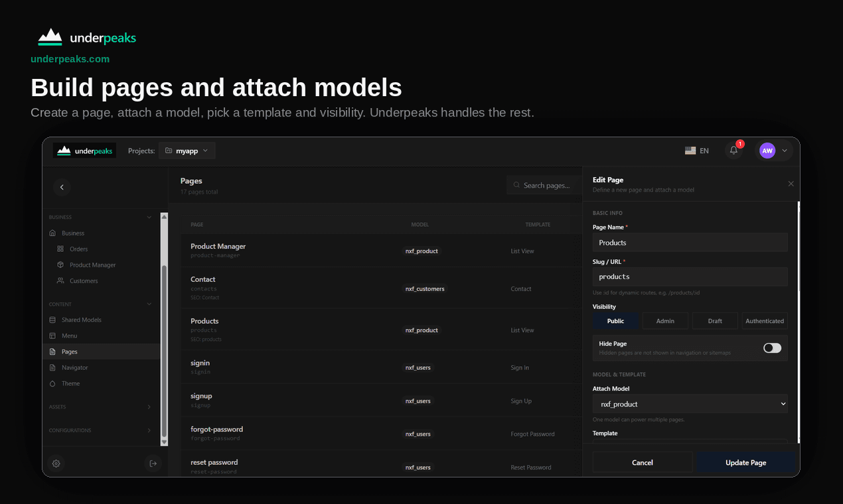Viewport: 843px width, 504px height.
Task: Click the folder icon beside myapp
Action: tap(169, 151)
